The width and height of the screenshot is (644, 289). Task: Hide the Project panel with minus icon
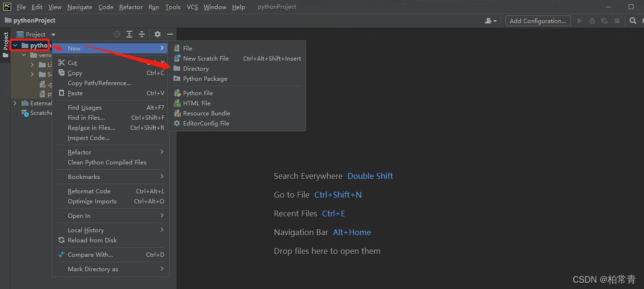click(x=170, y=34)
